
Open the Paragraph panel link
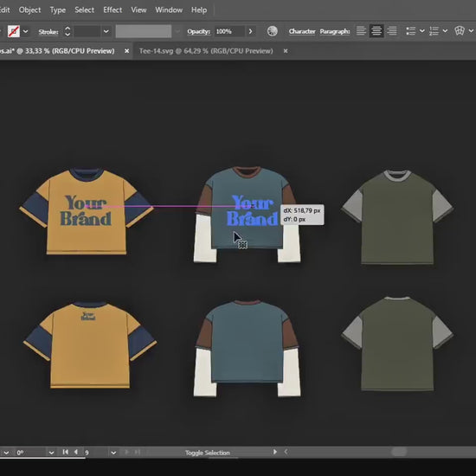pos(335,31)
